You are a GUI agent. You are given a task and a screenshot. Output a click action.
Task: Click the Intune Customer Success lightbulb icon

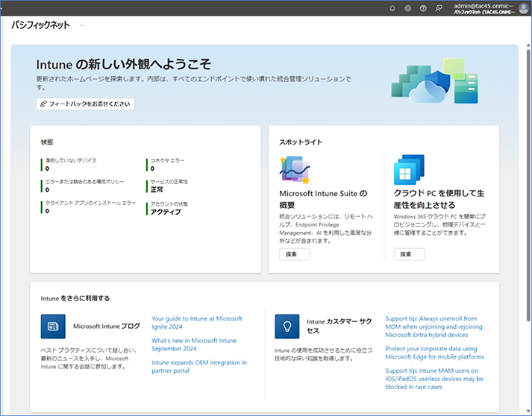(287, 326)
